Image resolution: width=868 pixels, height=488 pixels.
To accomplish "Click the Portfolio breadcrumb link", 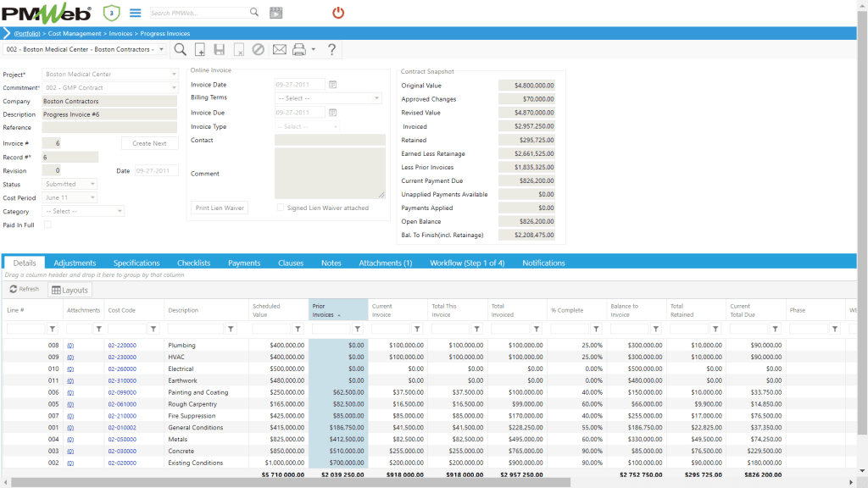I will pyautogui.click(x=27, y=34).
